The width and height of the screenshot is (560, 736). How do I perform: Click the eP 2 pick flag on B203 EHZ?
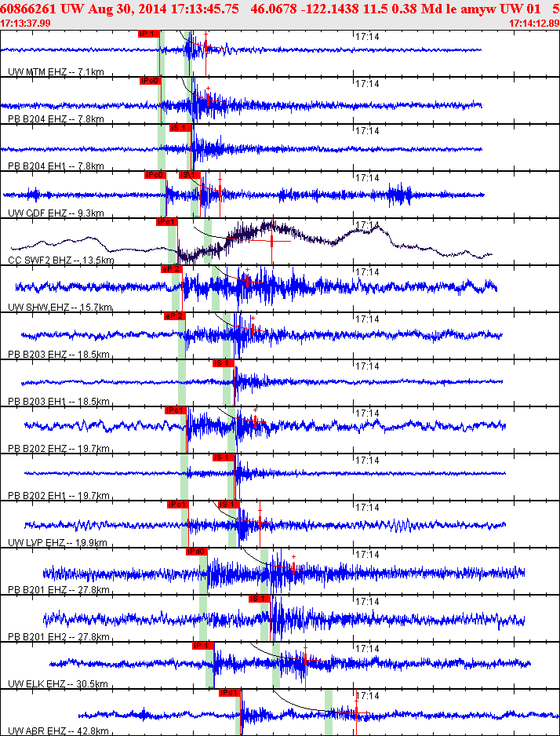click(x=174, y=316)
